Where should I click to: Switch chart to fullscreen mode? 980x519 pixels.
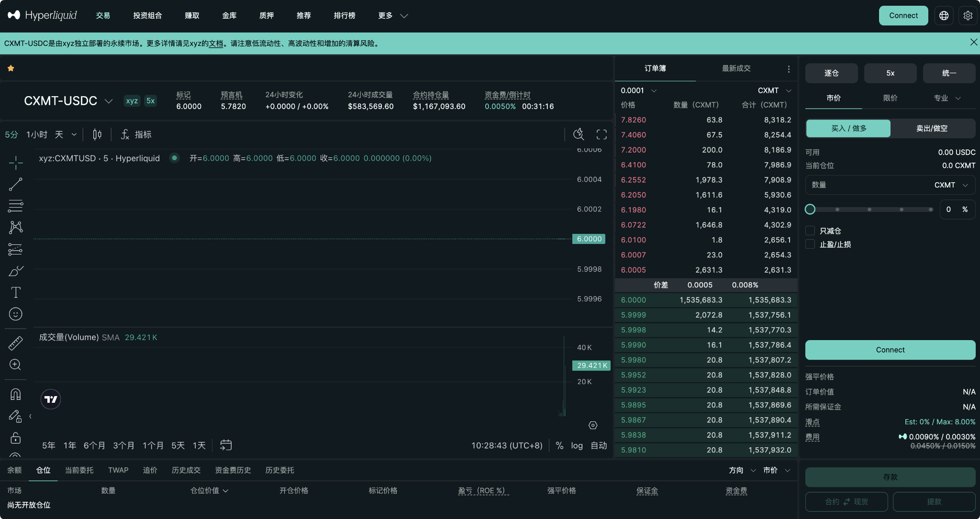click(x=601, y=134)
